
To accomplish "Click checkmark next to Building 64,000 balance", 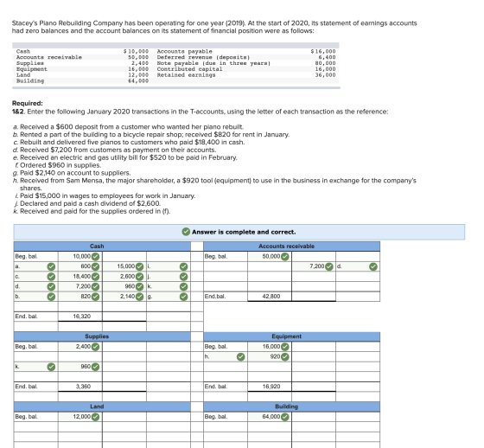I will tap(285, 417).
